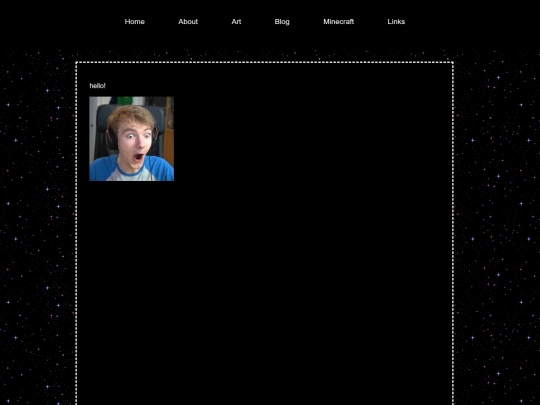Open the Minecraft page link

(x=338, y=22)
